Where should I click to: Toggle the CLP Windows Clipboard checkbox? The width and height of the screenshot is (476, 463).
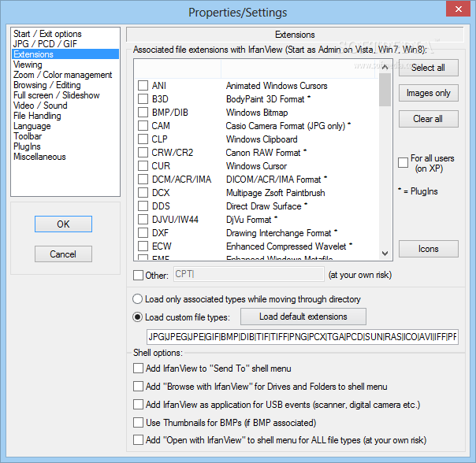coord(143,139)
